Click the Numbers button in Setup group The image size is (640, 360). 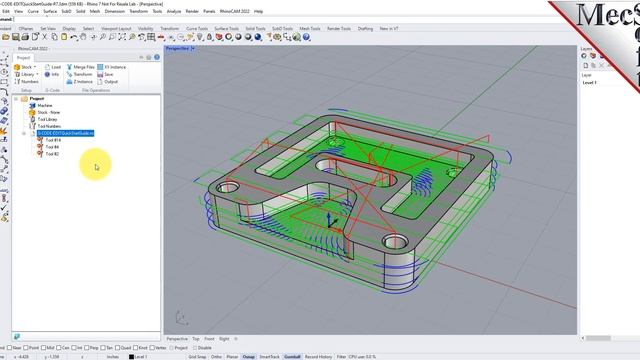[x=26, y=82]
